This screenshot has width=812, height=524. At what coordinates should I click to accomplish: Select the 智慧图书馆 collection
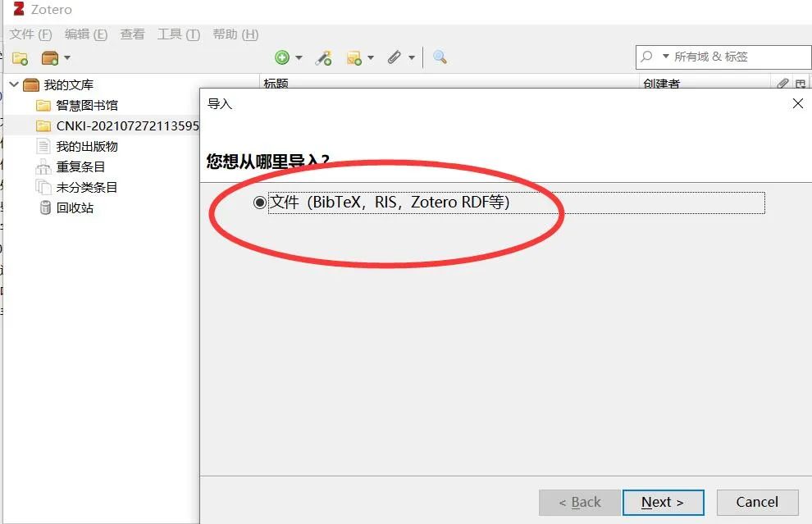[x=87, y=105]
